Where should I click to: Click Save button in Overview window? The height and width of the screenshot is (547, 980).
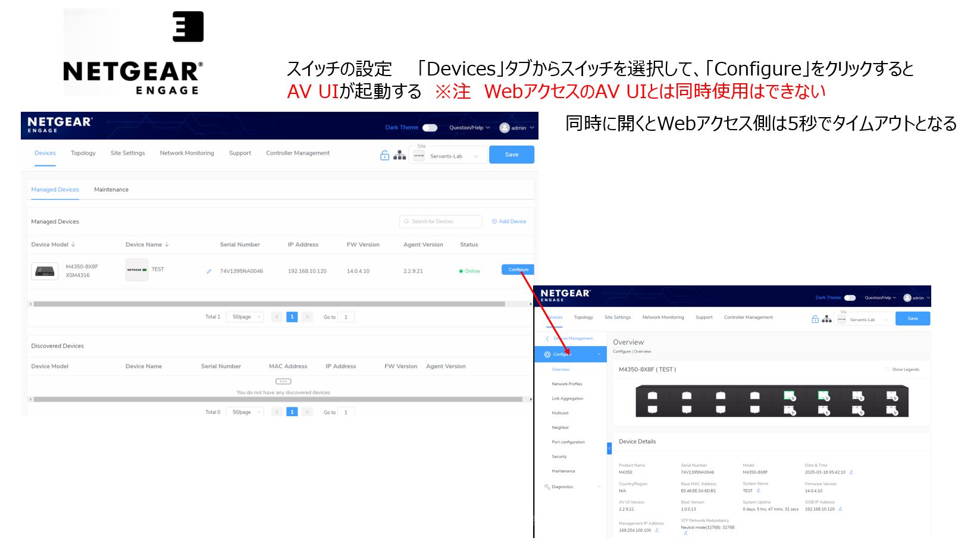click(913, 319)
